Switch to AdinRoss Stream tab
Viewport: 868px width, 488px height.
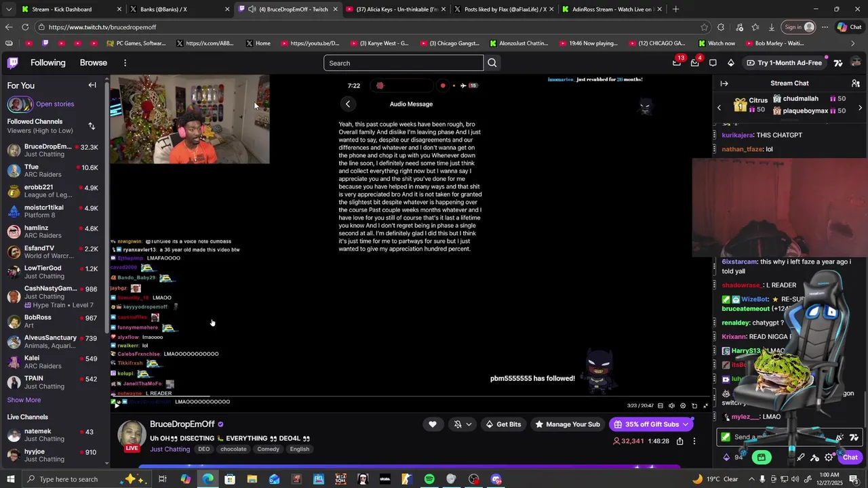tap(612, 9)
